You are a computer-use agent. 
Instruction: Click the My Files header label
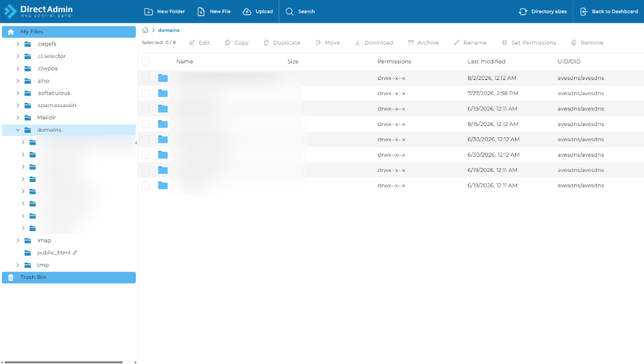point(31,31)
